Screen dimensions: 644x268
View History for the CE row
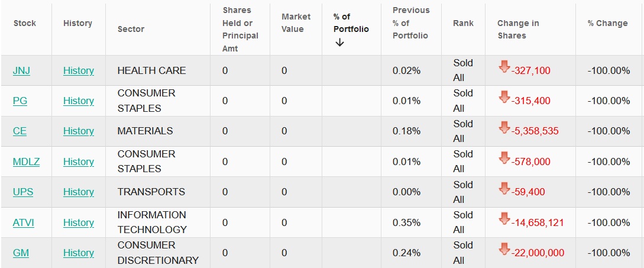(79, 131)
